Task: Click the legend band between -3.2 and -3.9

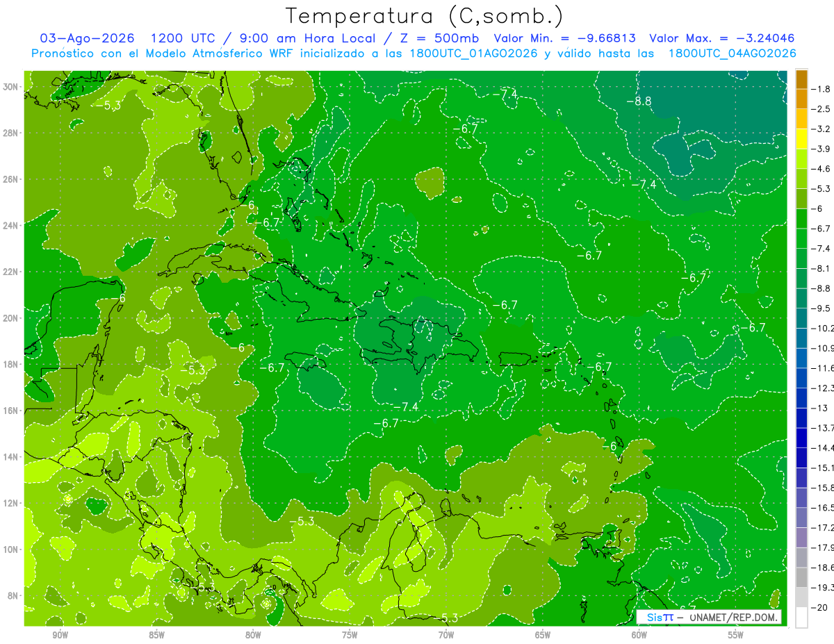Action: click(801, 139)
